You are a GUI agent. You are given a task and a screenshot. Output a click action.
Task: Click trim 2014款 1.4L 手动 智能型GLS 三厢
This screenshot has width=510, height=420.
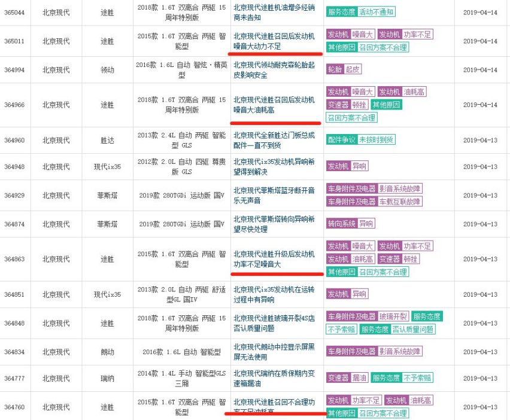pos(181,378)
